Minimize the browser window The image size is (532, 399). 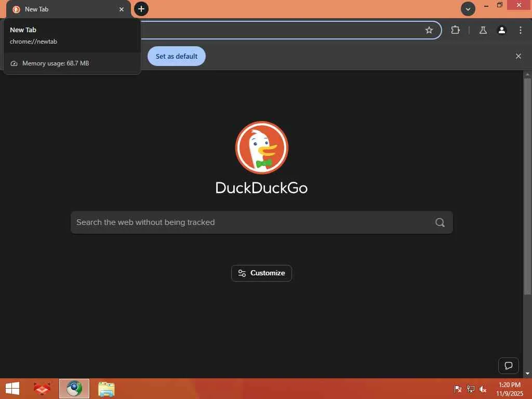click(x=486, y=5)
